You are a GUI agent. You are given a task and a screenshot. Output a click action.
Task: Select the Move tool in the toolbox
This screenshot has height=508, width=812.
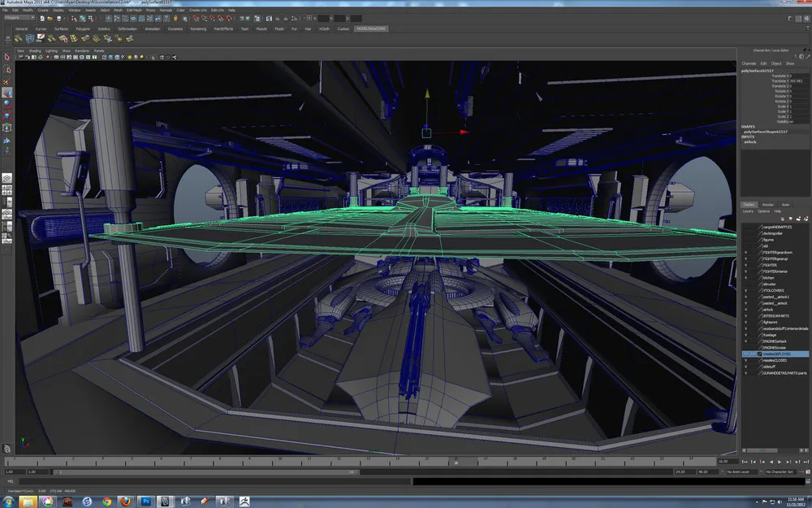(x=6, y=92)
